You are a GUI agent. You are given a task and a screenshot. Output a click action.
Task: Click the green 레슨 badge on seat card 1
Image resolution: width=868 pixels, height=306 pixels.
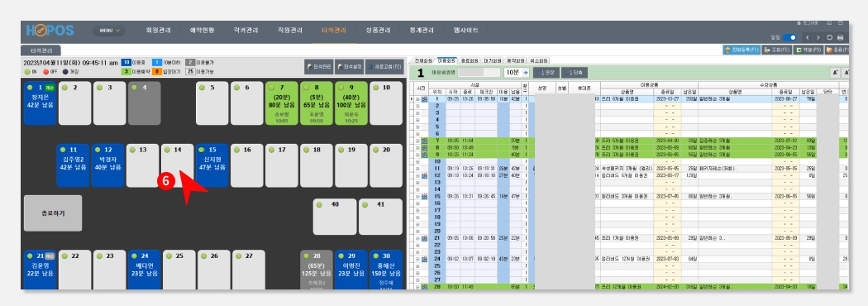(x=50, y=88)
